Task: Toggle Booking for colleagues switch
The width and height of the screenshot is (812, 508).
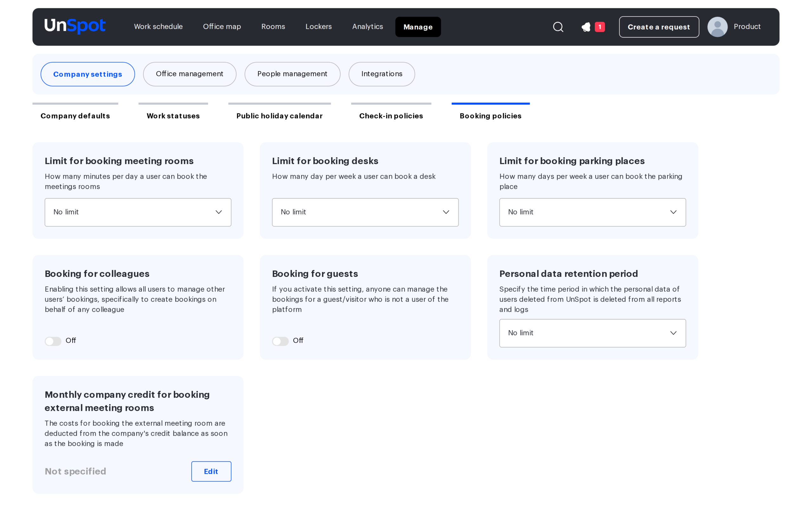Action: pos(53,341)
